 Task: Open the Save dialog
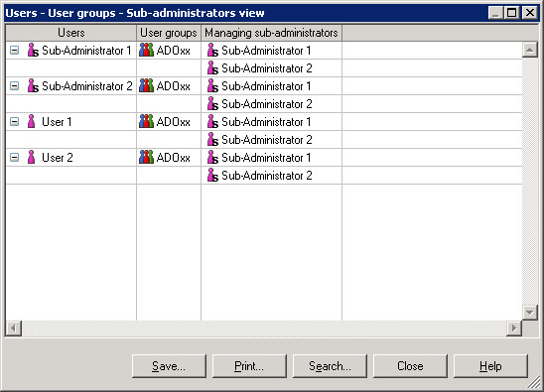click(169, 366)
